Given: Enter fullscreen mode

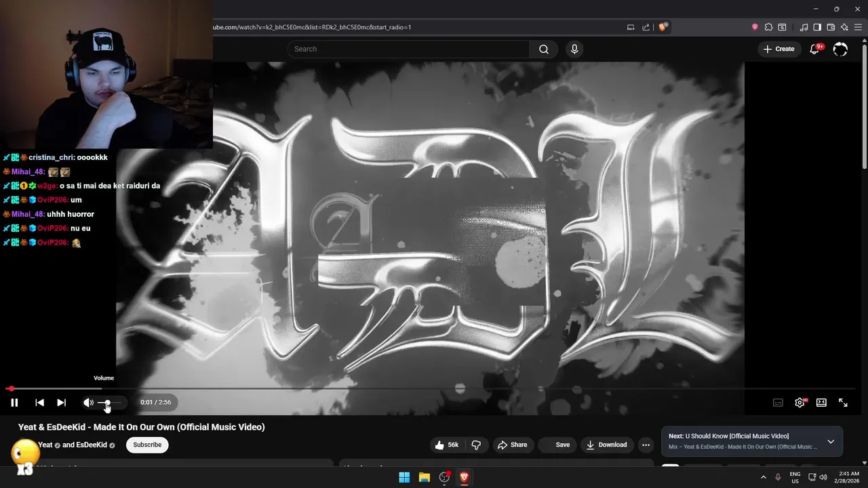Looking at the screenshot, I should click(x=843, y=403).
